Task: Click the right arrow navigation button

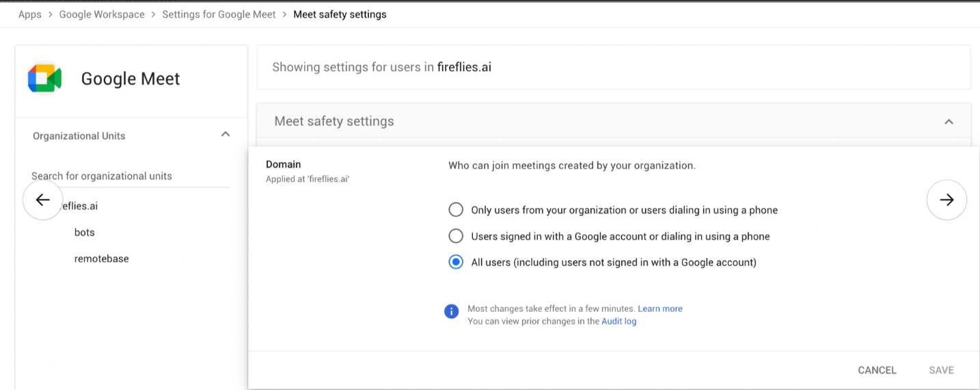Action: pyautogui.click(x=947, y=200)
